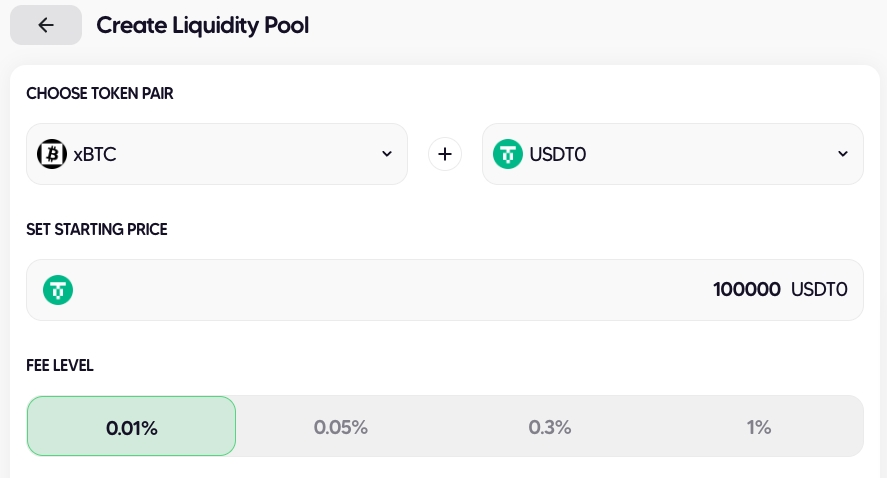Expand the USDT0 token dropdown chevron
This screenshot has height=478, width=887.
click(842, 154)
